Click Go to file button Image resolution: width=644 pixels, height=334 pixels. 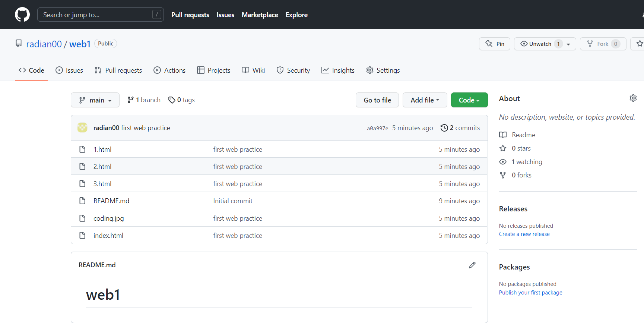tap(377, 100)
